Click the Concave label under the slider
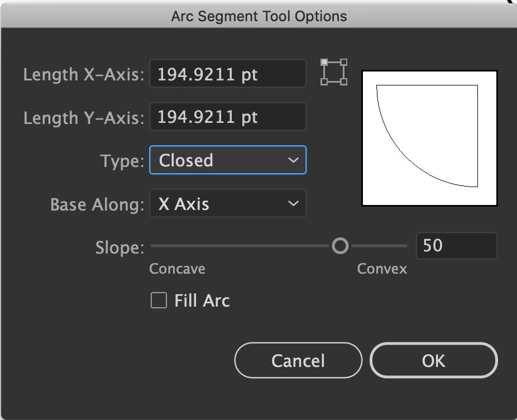This screenshot has height=420, width=517. [x=177, y=269]
